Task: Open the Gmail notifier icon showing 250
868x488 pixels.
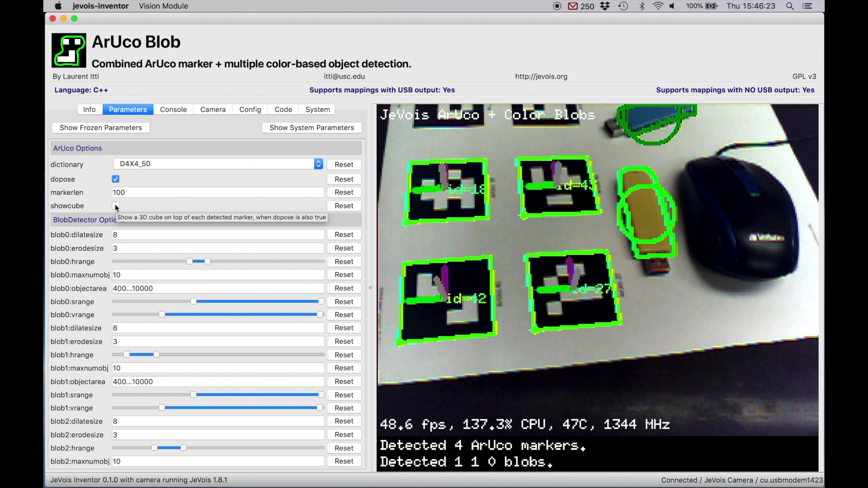Action: 581,6
